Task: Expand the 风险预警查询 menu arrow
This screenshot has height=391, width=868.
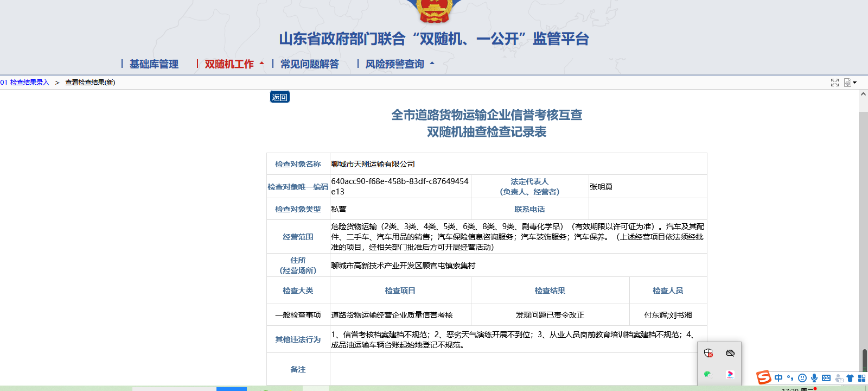Action: pos(432,64)
